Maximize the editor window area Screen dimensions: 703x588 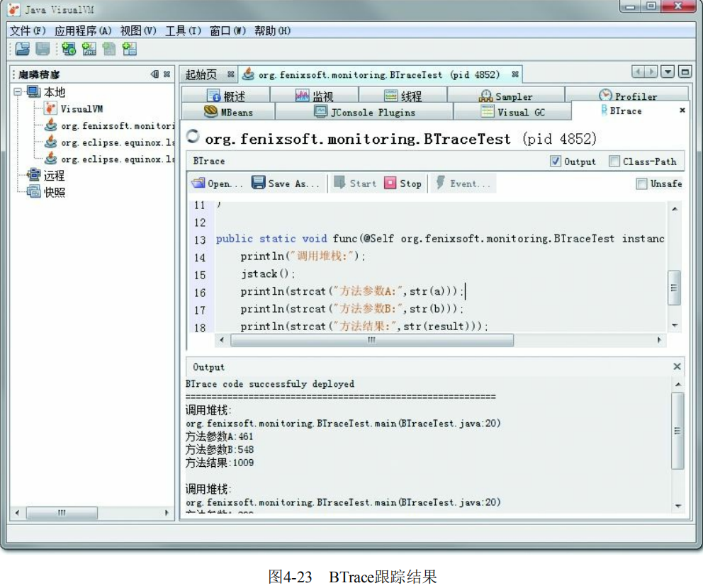click(x=685, y=72)
